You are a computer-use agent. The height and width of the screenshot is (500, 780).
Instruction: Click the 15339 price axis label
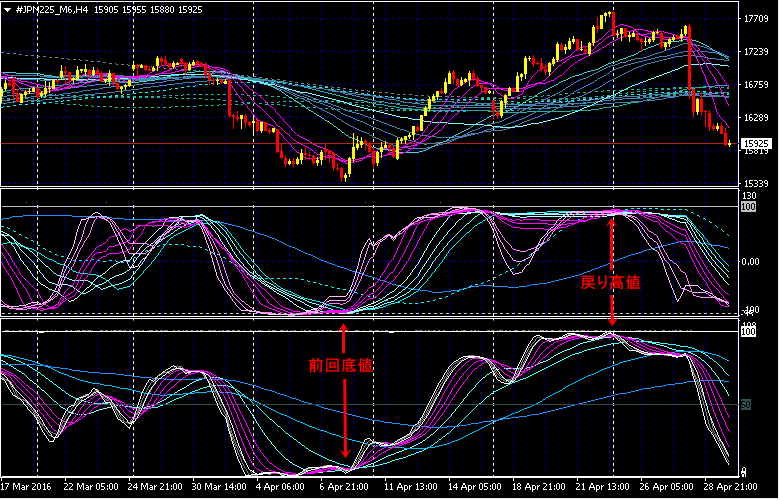point(755,184)
